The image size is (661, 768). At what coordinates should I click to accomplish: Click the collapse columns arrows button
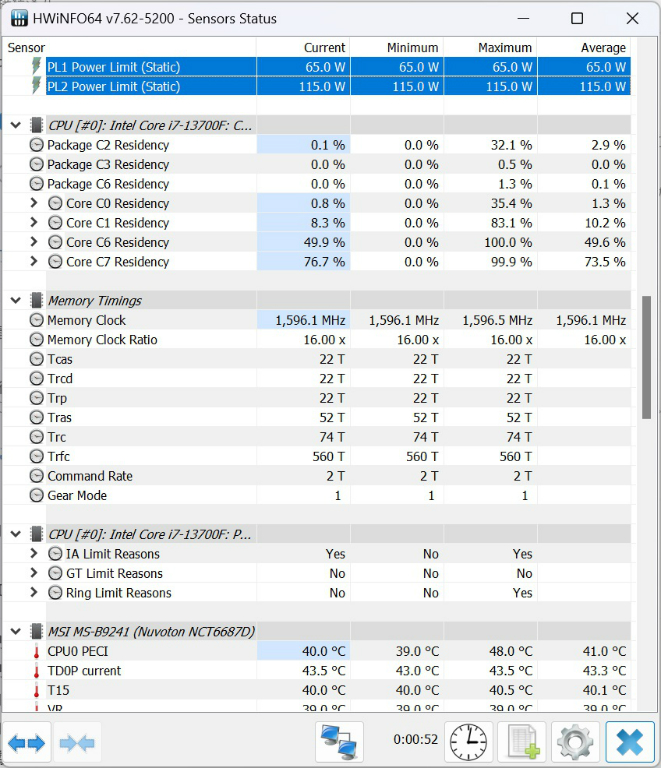click(78, 743)
